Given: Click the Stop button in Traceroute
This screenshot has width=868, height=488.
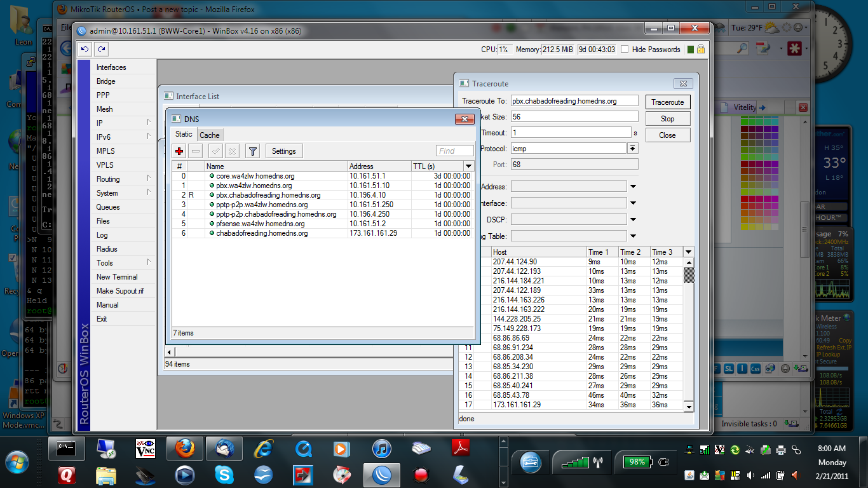Looking at the screenshot, I should click(x=668, y=118).
